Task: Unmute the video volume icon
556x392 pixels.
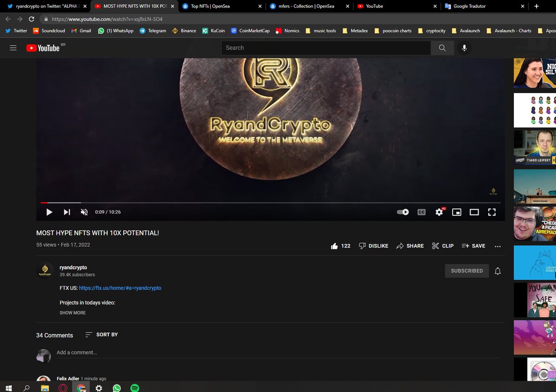Action: click(84, 212)
